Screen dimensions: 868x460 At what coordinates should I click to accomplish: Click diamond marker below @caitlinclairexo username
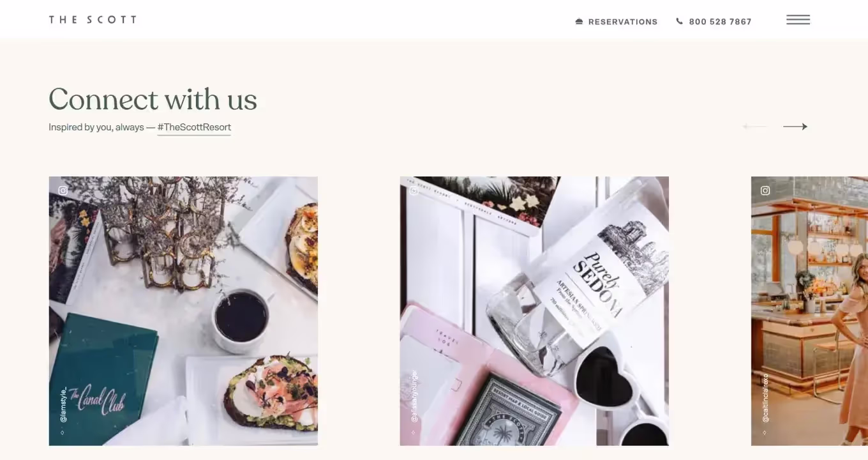click(x=765, y=433)
